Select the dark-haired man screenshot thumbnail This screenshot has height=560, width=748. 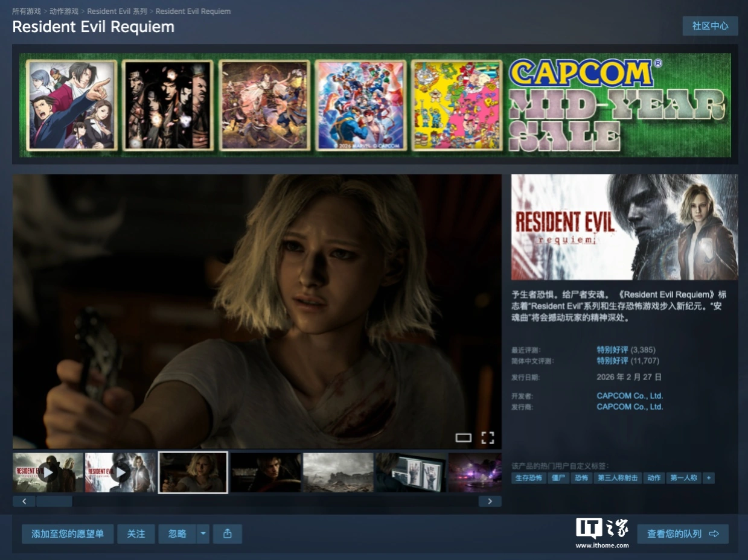pyautogui.click(x=266, y=472)
